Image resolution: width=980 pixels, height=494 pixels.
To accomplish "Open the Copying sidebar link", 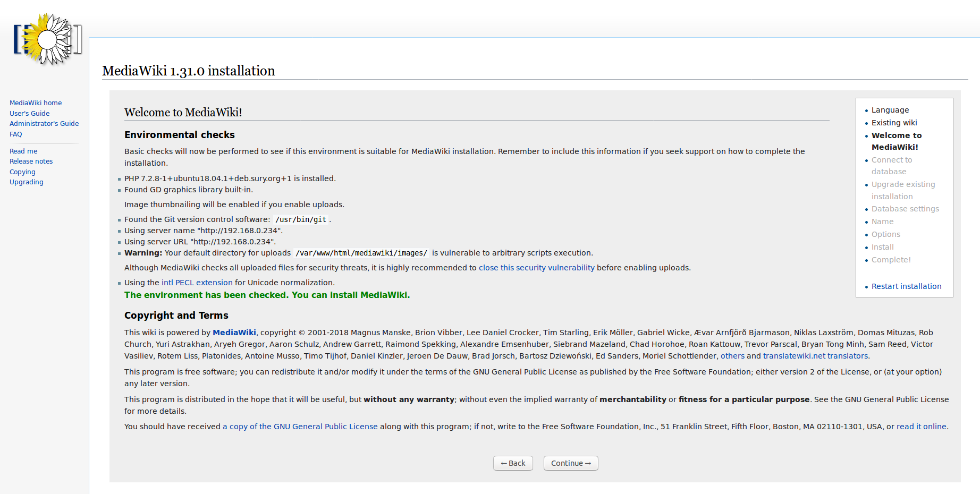I will coord(22,172).
